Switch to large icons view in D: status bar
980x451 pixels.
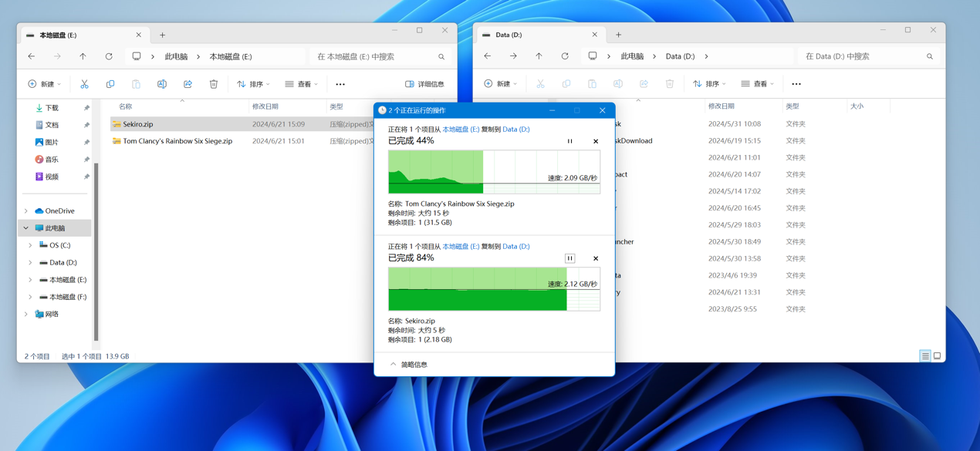click(x=938, y=355)
